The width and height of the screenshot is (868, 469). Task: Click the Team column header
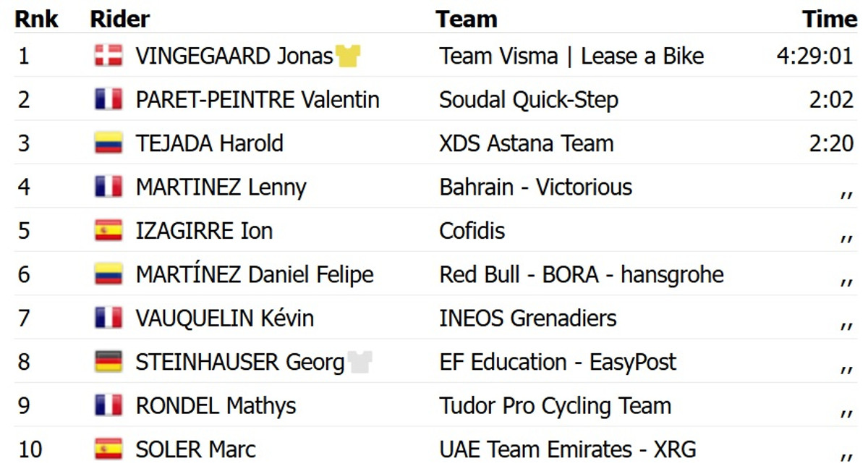tap(466, 20)
